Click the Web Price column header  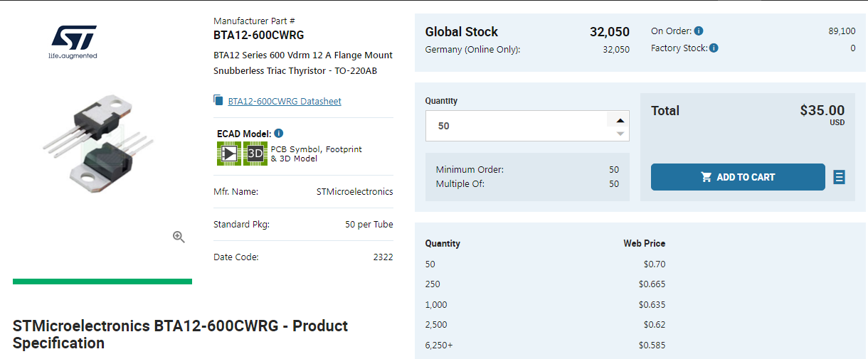click(645, 243)
